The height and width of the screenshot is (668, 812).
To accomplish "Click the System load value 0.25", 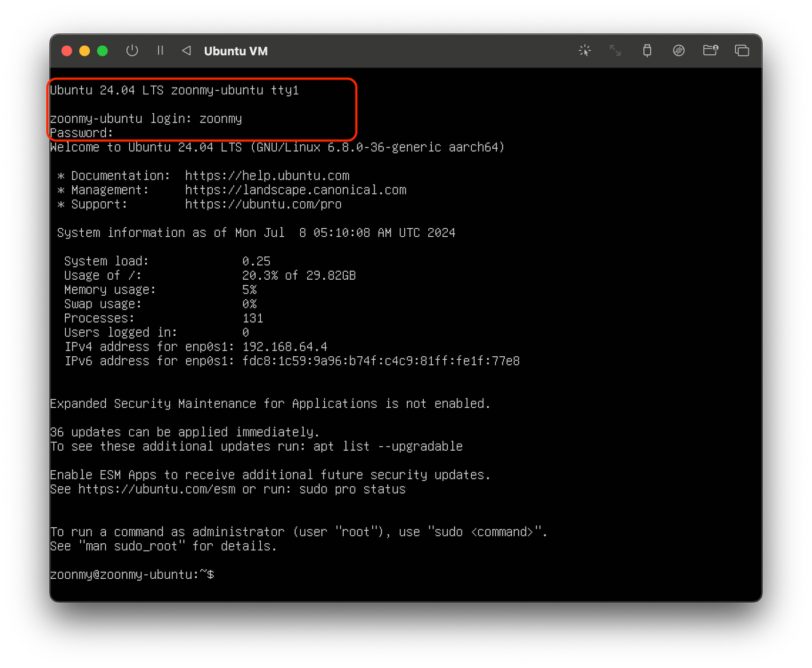I will 256,261.
